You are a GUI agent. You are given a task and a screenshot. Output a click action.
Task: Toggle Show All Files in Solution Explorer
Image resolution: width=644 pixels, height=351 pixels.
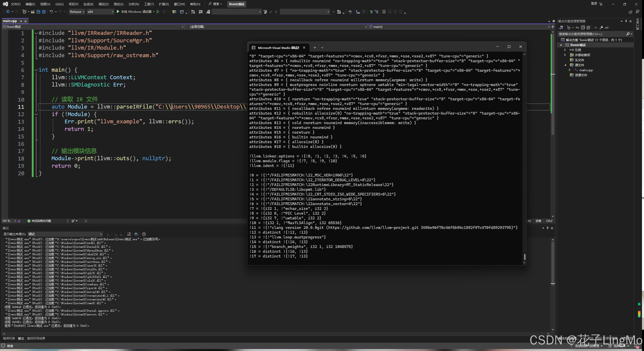[x=588, y=28]
